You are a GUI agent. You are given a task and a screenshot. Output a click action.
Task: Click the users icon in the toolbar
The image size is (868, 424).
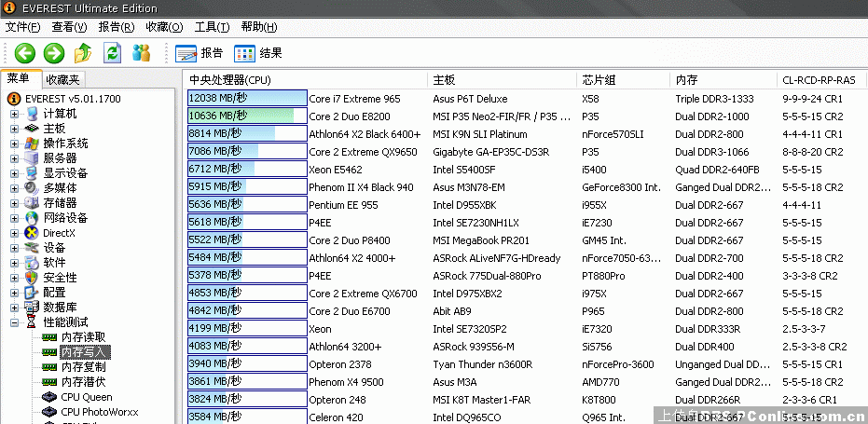pyautogui.click(x=141, y=52)
